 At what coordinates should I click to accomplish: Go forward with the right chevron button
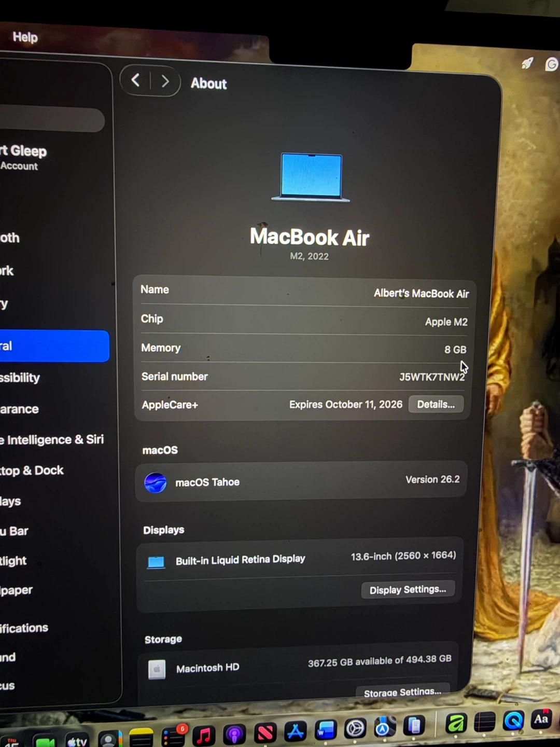tap(165, 81)
